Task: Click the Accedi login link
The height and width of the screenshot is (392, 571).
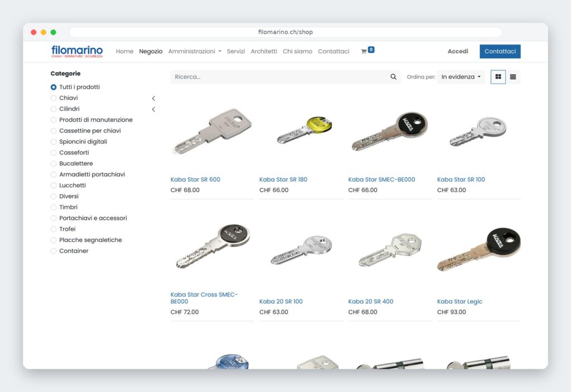Action: 458,51
